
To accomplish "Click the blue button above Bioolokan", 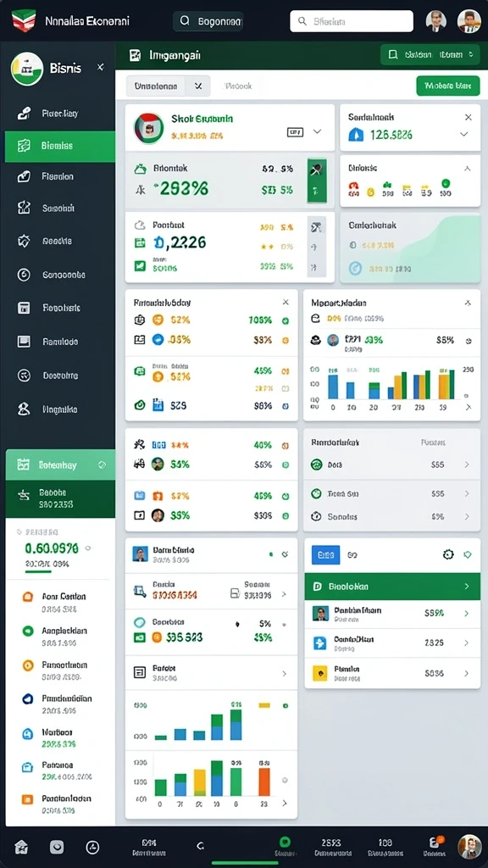I will (326, 554).
